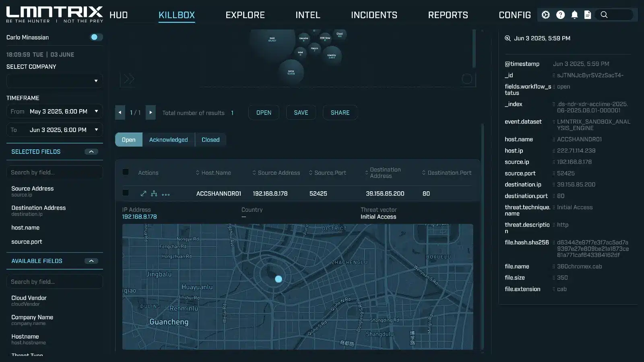Switch to the Closed tab
The height and width of the screenshot is (362, 644).
pos(211,140)
